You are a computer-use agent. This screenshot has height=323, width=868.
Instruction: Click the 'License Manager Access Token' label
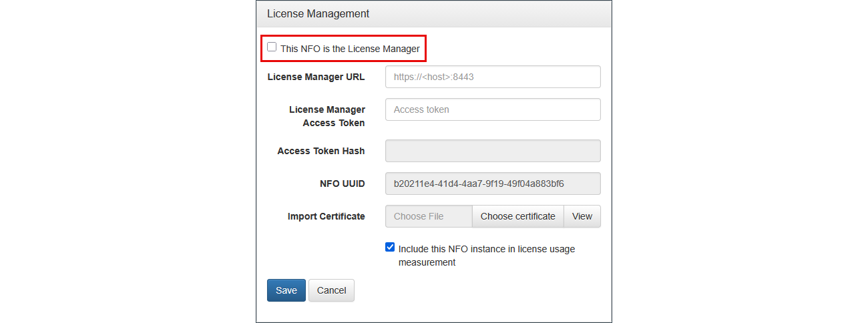coord(327,116)
